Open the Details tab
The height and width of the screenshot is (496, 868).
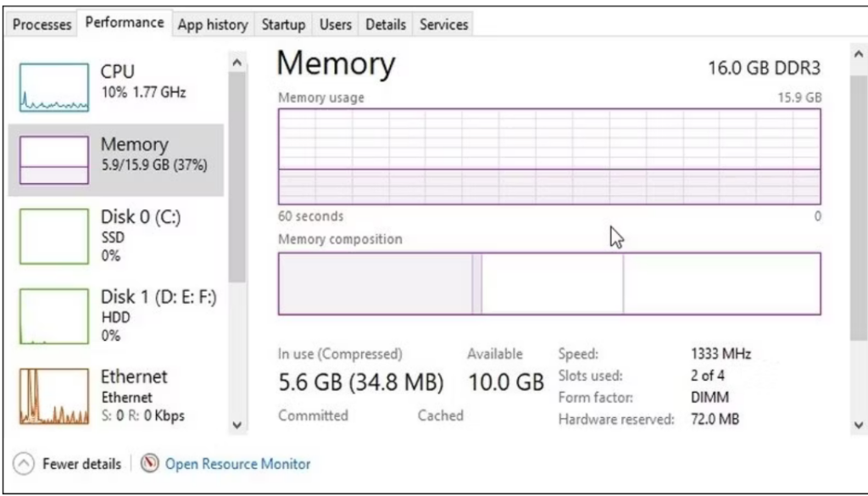coord(386,25)
